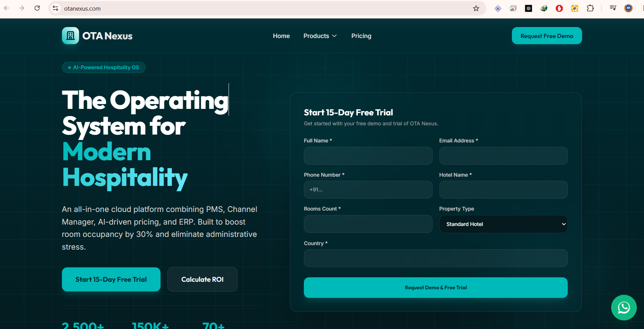
Task: Click into the Email Address field
Action: (x=503, y=156)
